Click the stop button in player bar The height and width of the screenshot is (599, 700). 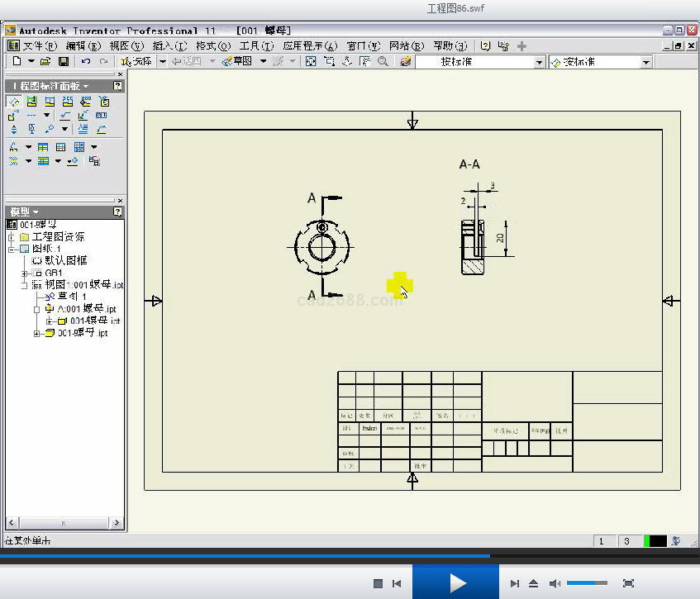[x=379, y=583]
